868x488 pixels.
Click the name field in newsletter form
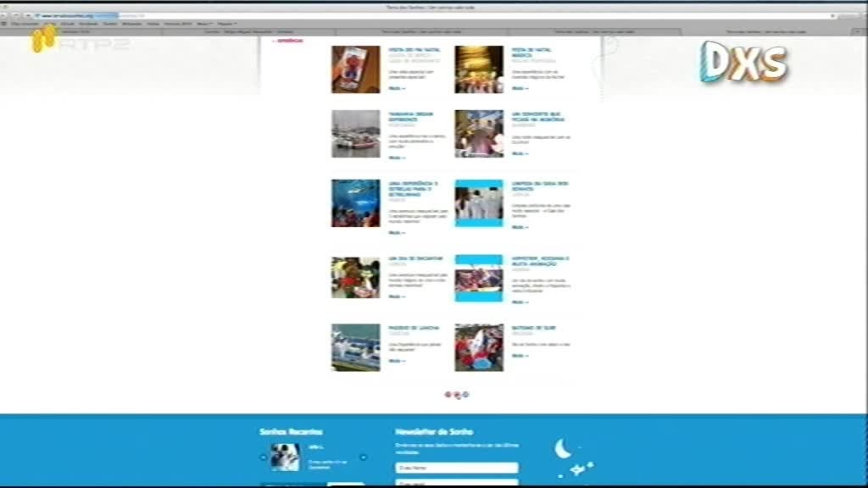457,468
